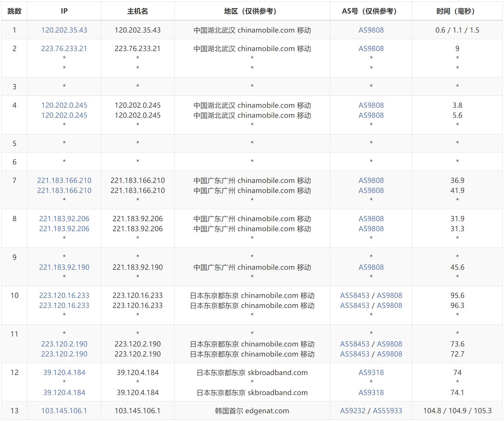Click the time value 31.3 in hop 8

click(x=457, y=229)
